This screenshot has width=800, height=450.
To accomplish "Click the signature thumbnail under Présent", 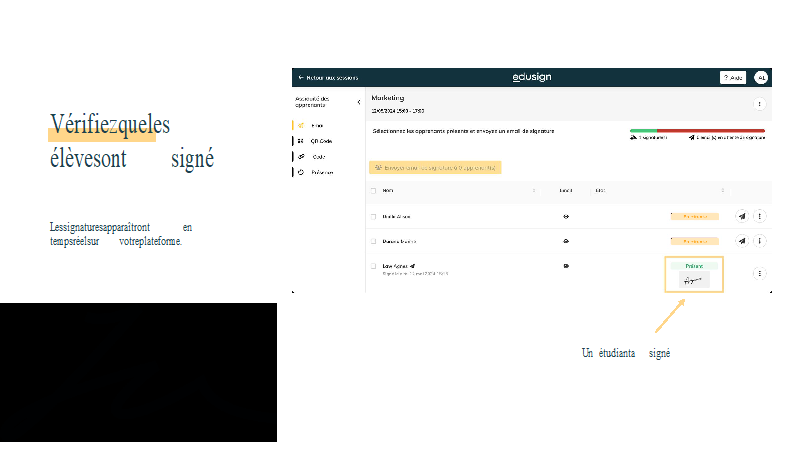I will coord(693,281).
